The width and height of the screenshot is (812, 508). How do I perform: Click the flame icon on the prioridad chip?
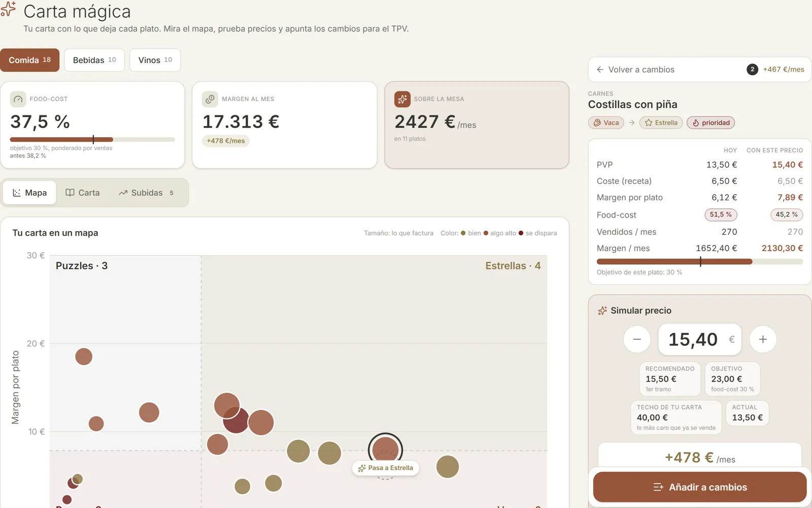(696, 123)
